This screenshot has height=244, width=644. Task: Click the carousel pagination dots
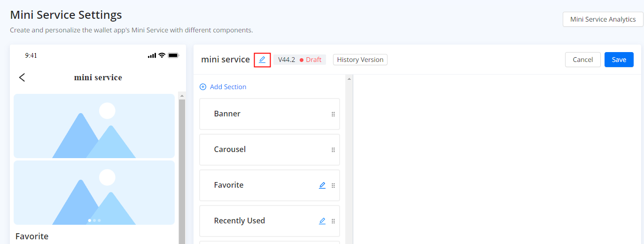click(94, 220)
